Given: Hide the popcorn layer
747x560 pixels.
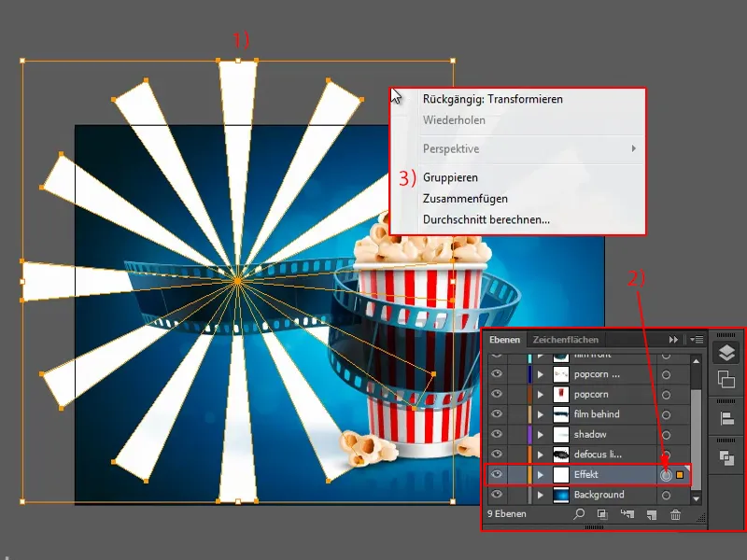Looking at the screenshot, I should [497, 394].
